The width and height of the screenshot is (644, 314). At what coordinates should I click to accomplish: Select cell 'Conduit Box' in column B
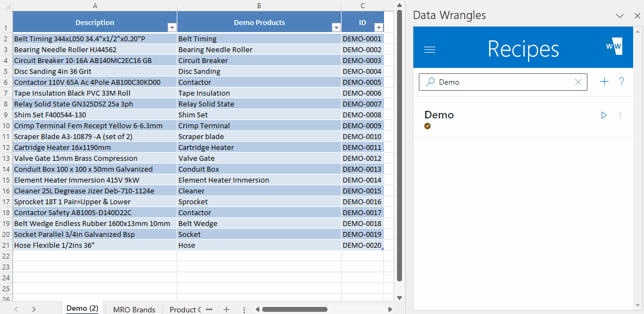click(259, 169)
